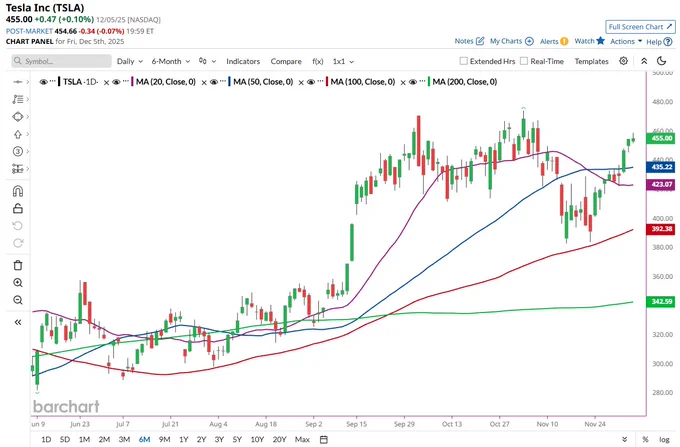Screen dimensions: 680x447
Task: Open Full Screen Chart
Action: click(640, 27)
